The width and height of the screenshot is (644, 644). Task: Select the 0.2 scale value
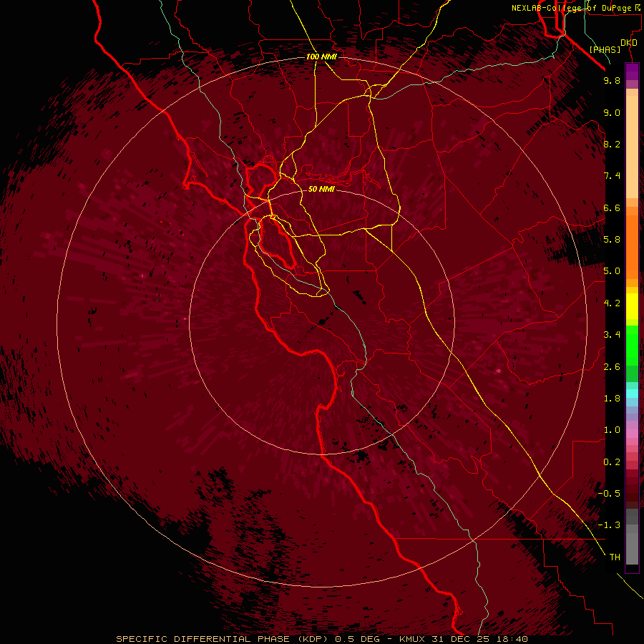click(612, 462)
